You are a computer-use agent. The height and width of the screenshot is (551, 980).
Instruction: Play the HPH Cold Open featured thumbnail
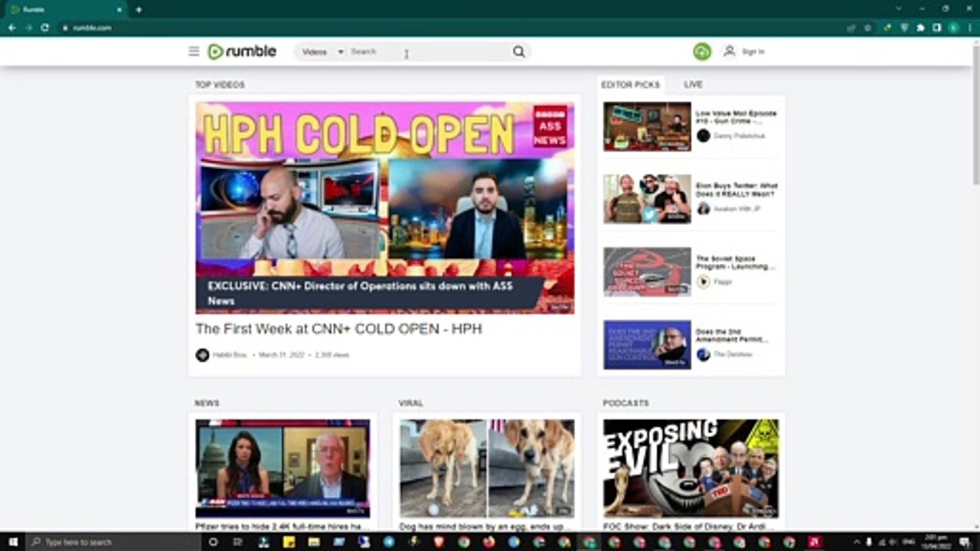[384, 207]
